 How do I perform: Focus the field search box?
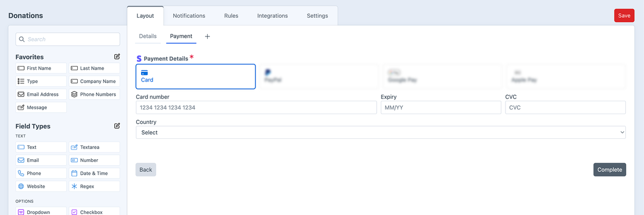click(68, 39)
